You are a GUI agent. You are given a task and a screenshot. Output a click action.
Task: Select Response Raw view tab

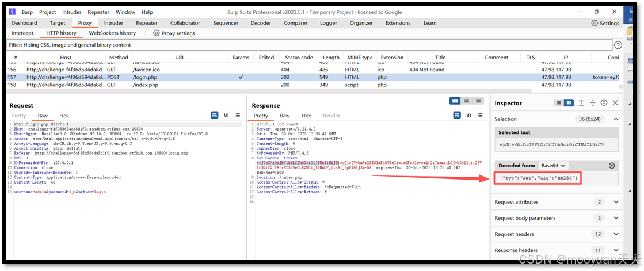point(285,116)
